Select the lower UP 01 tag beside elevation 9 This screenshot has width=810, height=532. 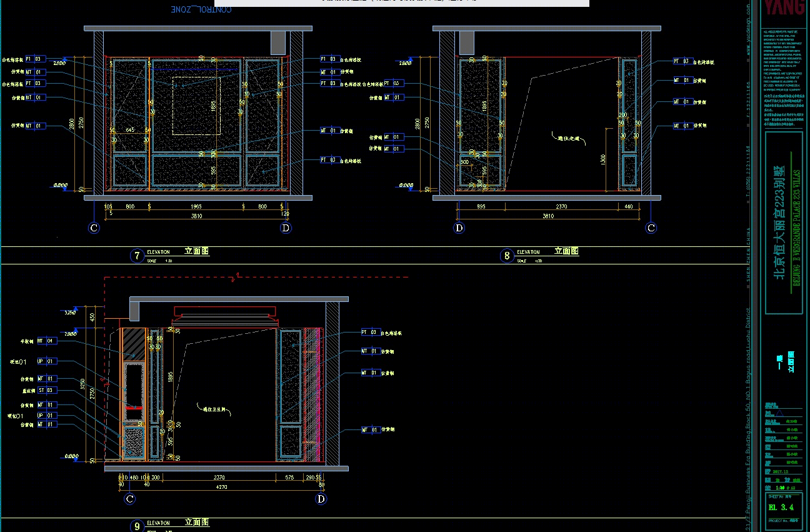point(46,415)
